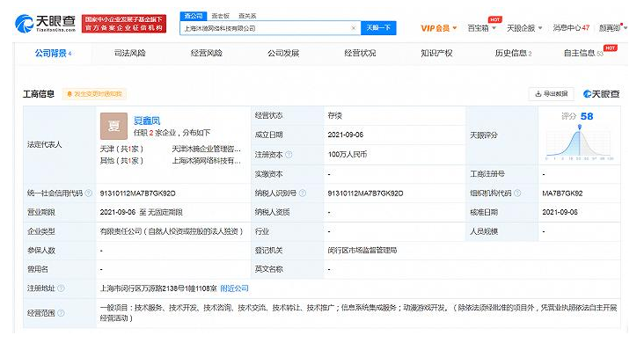
Task: Open the 司法风险 tab
Action: 130,54
